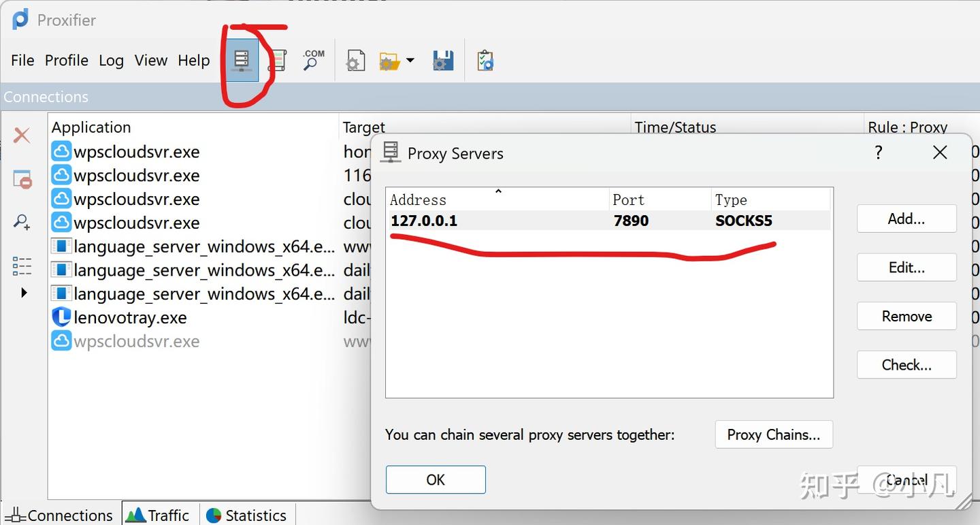
Task: Click Add... in Proxy Servers dialog
Action: 906,219
